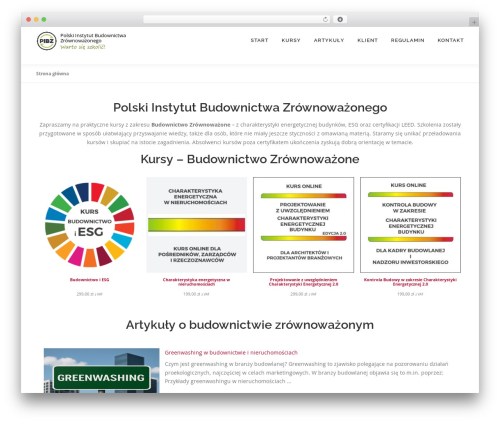Image resolution: width=500 pixels, height=423 pixels.
Task: Click the Polski Instytut Budownictwa Zrównoważonego logo text
Action: [93, 38]
